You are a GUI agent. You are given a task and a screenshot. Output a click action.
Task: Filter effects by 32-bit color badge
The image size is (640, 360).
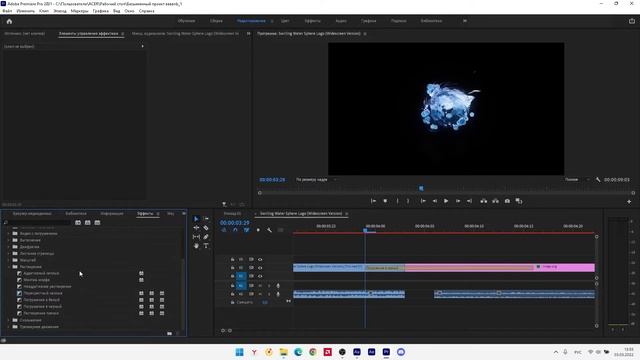[88, 222]
